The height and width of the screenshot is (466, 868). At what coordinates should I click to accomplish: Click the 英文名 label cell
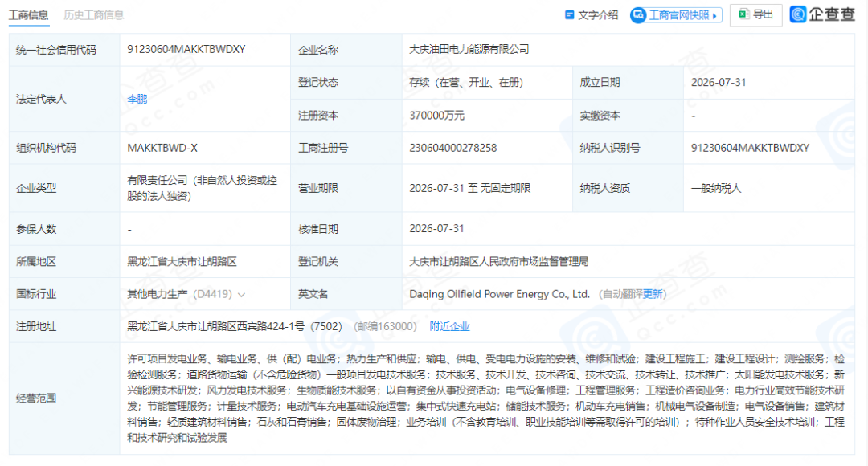(x=346, y=294)
